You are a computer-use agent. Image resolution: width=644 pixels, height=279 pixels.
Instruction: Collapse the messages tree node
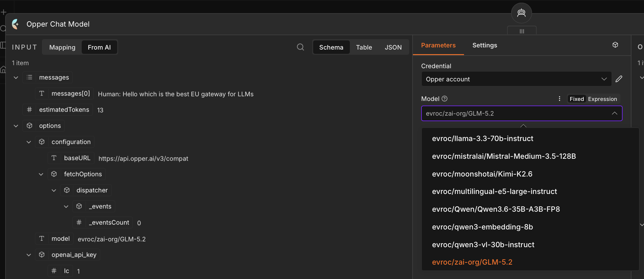[x=16, y=78]
